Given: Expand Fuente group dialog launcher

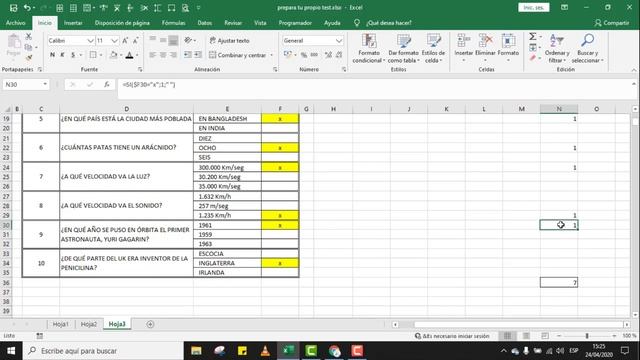Looking at the screenshot, I should pos(140,69).
